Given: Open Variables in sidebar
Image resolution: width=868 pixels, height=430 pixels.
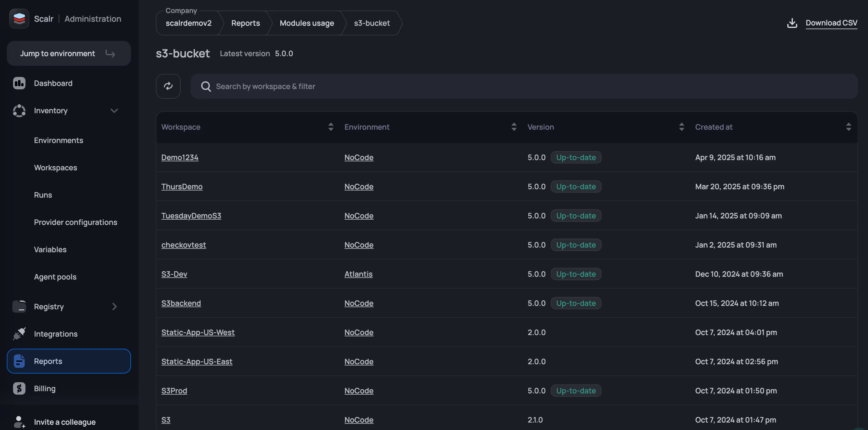Looking at the screenshot, I should 50,249.
